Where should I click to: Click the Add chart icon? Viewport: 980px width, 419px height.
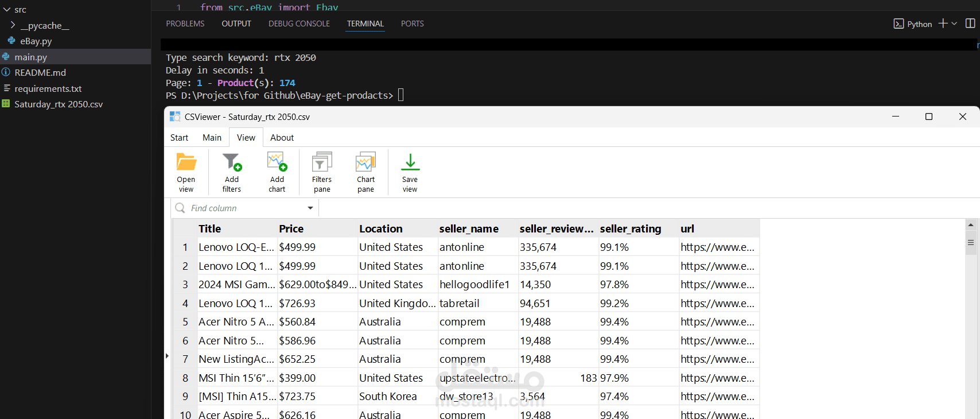277,162
